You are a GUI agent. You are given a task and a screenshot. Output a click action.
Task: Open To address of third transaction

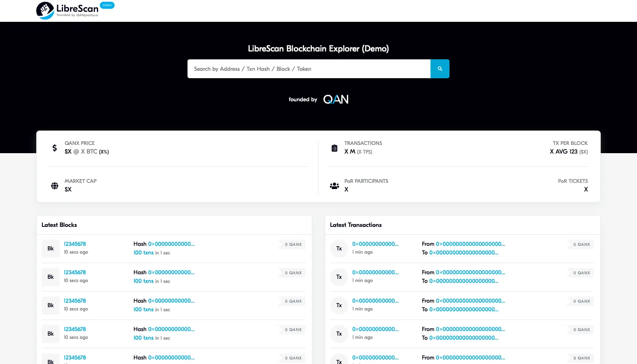click(x=464, y=309)
